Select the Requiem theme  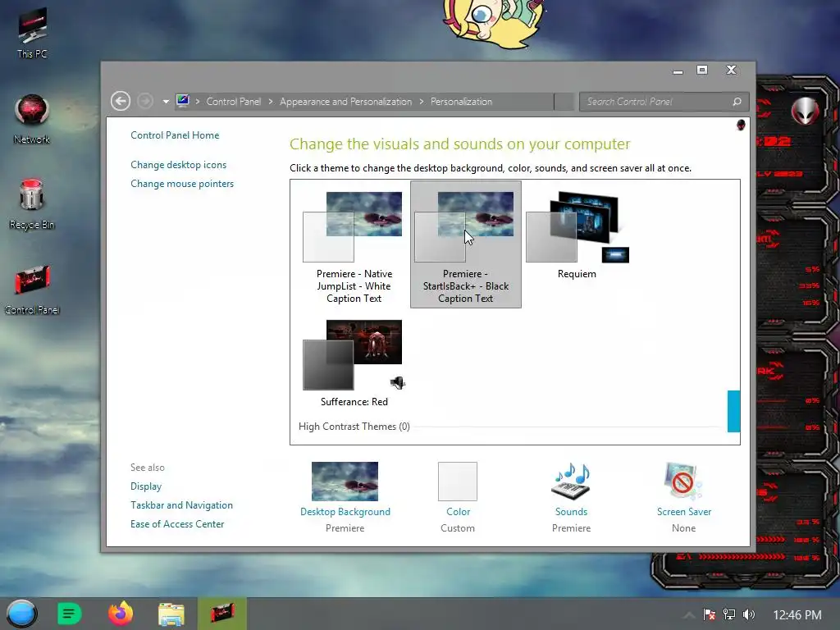[577, 235]
